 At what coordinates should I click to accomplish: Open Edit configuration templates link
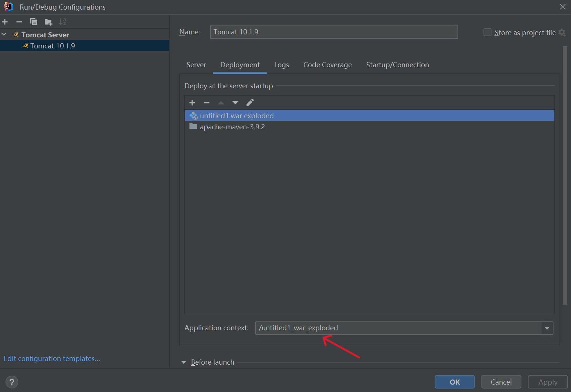point(52,359)
